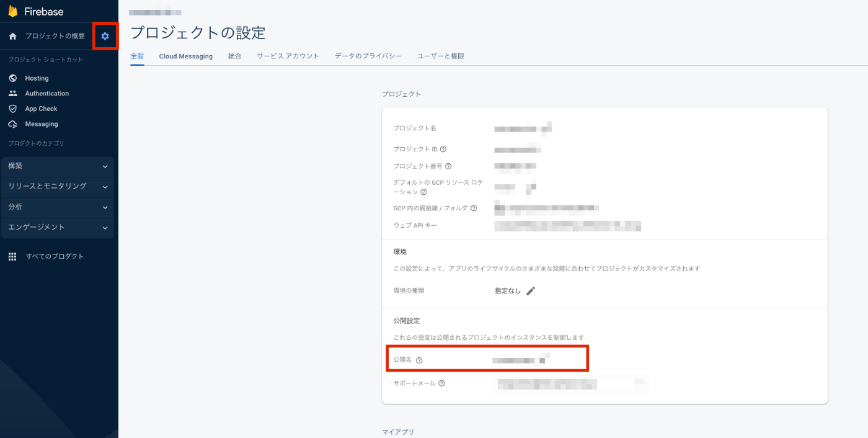The width and height of the screenshot is (868, 438).
Task: Open help icon next to サポートメール
Action: 441,383
